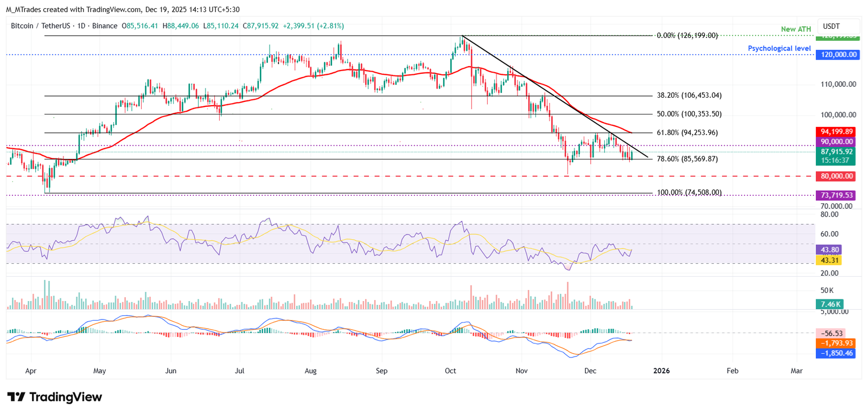
Task: Click the Binance exchange label
Action: click(x=105, y=26)
